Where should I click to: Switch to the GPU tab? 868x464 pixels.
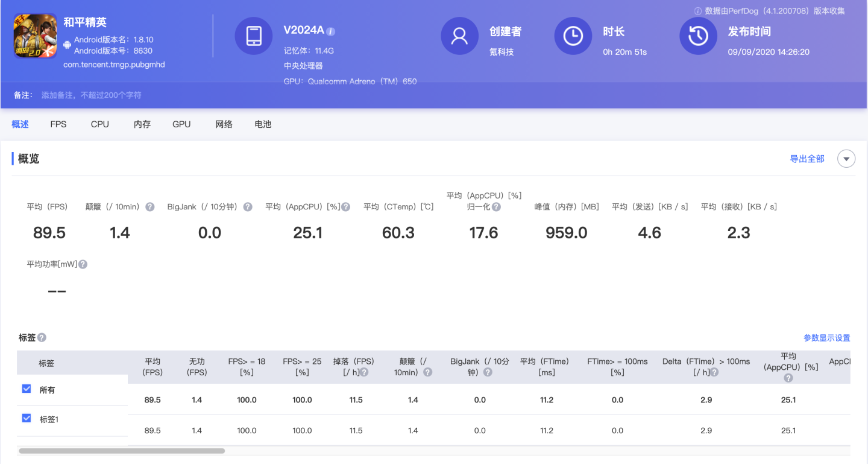click(181, 124)
